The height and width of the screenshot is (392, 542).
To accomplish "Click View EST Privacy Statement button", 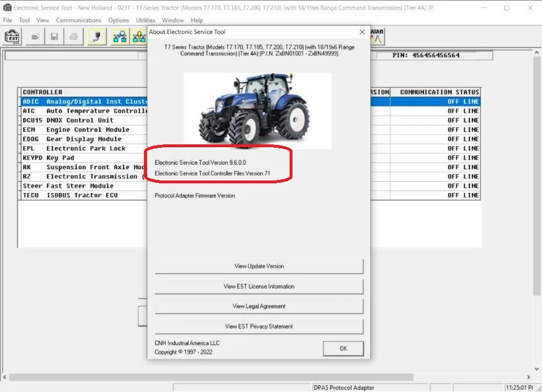I will click(x=259, y=327).
